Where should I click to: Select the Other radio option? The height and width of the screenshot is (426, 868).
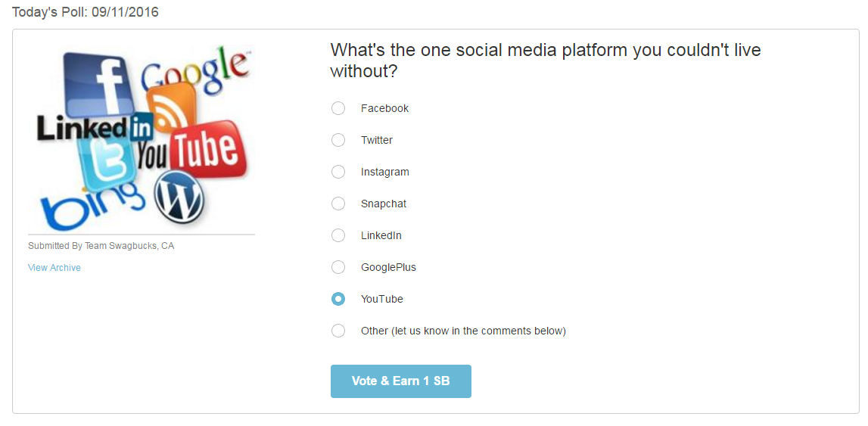coord(338,331)
